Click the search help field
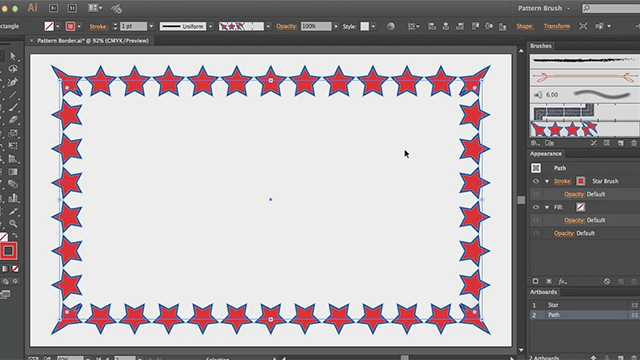 (611, 8)
